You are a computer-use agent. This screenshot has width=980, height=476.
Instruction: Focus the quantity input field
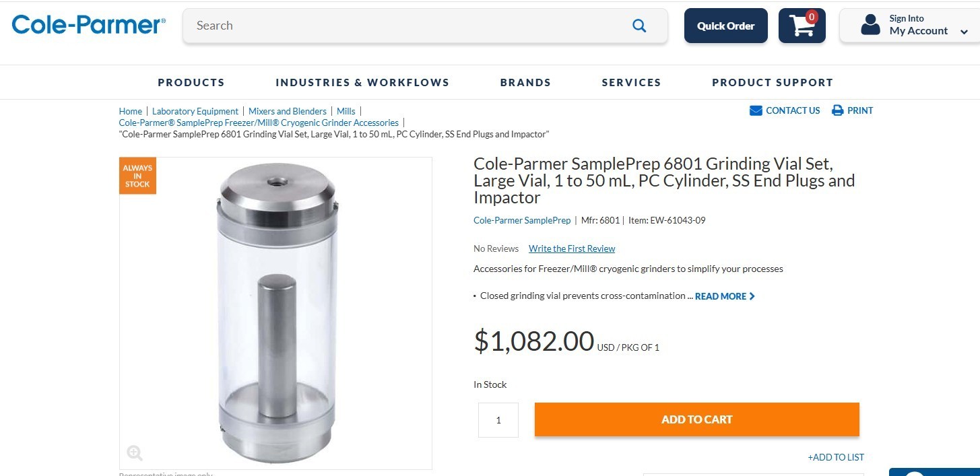pyautogui.click(x=498, y=420)
